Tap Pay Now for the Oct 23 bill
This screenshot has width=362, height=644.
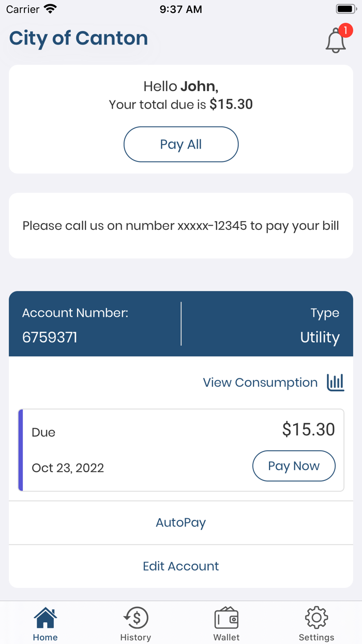click(294, 466)
